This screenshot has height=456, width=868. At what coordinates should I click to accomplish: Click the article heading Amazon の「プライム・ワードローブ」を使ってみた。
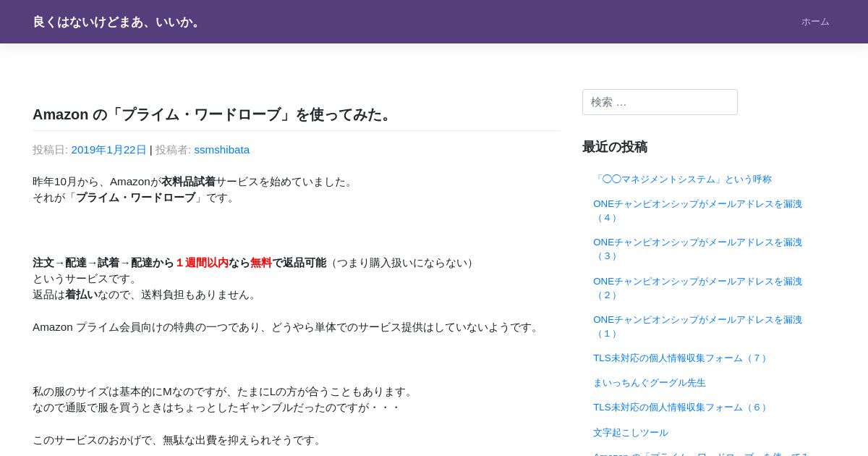(214, 114)
